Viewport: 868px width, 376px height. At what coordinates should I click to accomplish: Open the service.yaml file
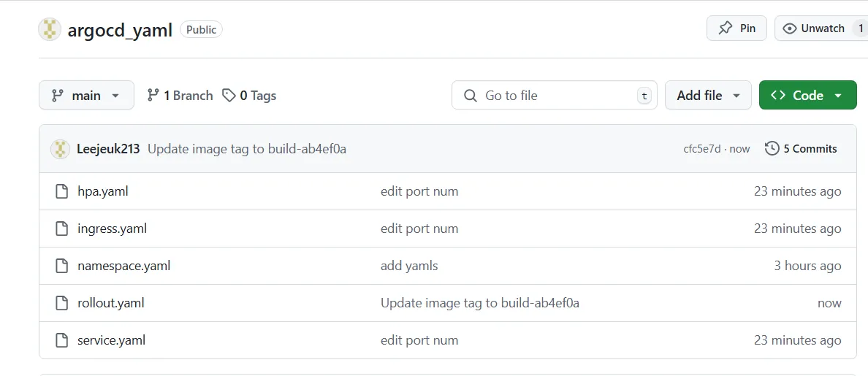(111, 340)
